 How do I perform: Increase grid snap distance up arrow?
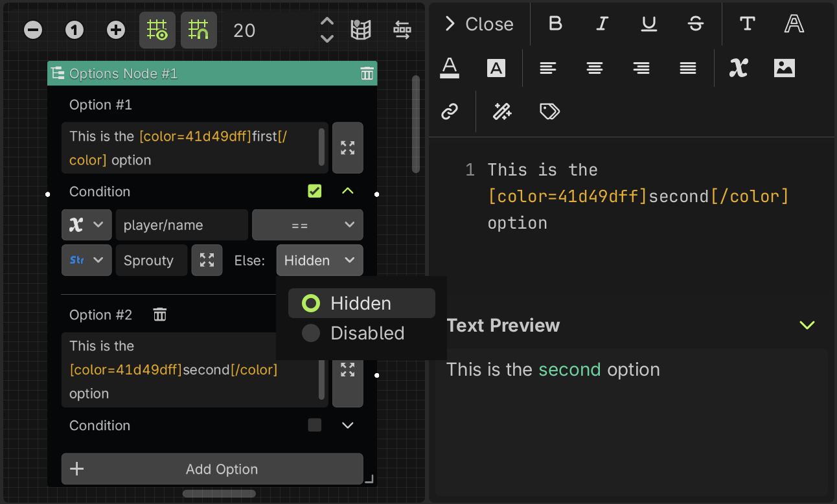pos(327,21)
